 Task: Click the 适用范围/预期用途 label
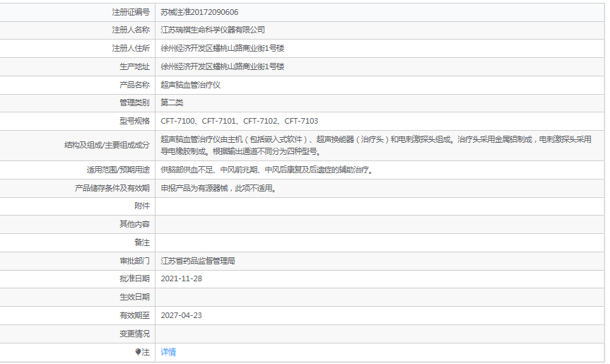point(118,170)
